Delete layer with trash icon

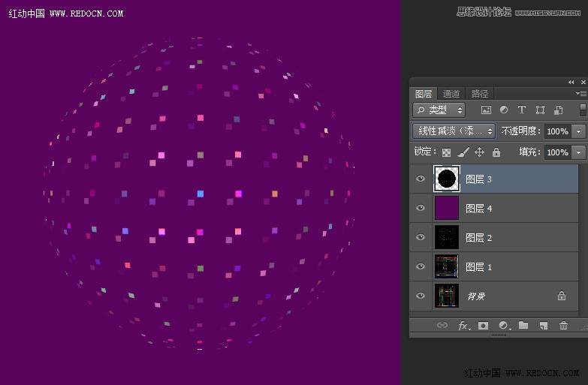click(563, 325)
